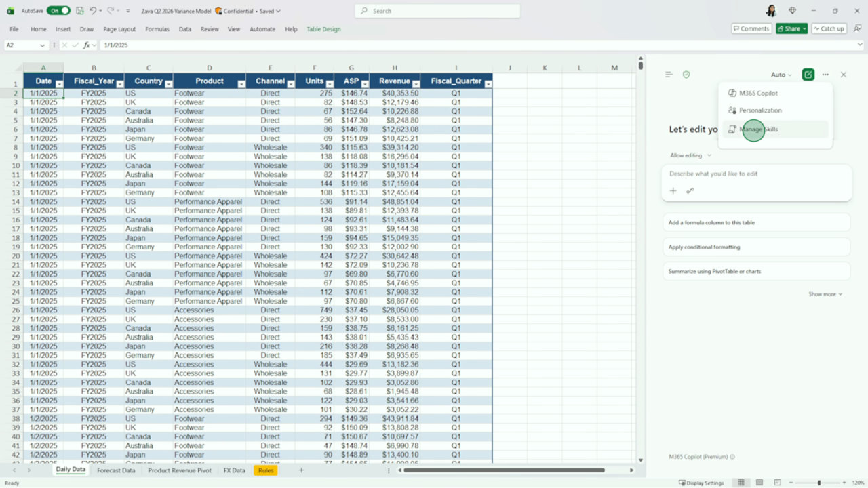The width and height of the screenshot is (868, 488).
Task: Click the zoom slider in status bar
Action: click(x=819, y=483)
